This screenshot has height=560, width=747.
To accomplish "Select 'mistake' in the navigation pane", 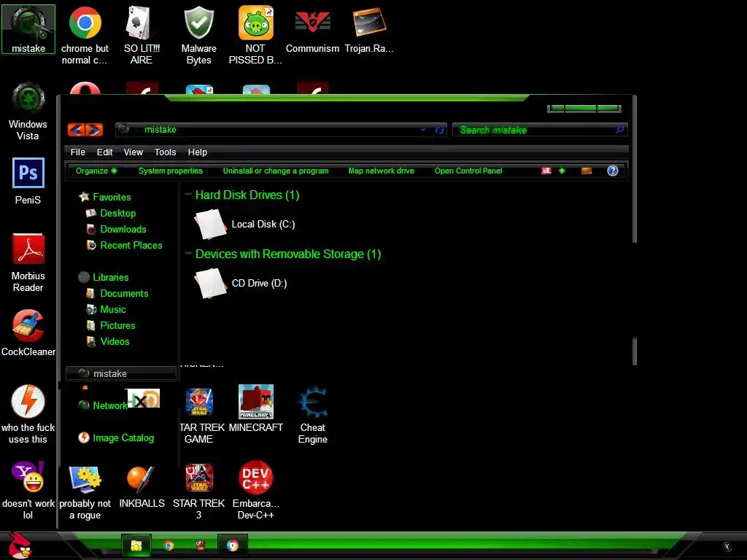I will (x=121, y=373).
